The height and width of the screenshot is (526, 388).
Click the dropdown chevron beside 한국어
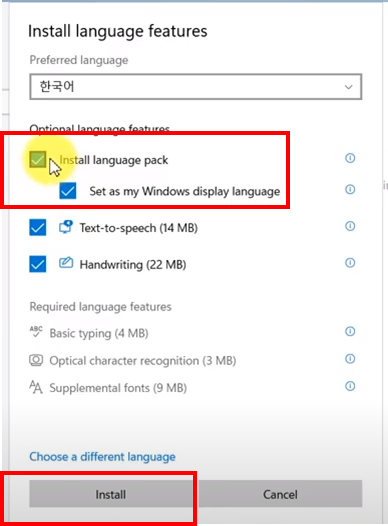pyautogui.click(x=348, y=87)
